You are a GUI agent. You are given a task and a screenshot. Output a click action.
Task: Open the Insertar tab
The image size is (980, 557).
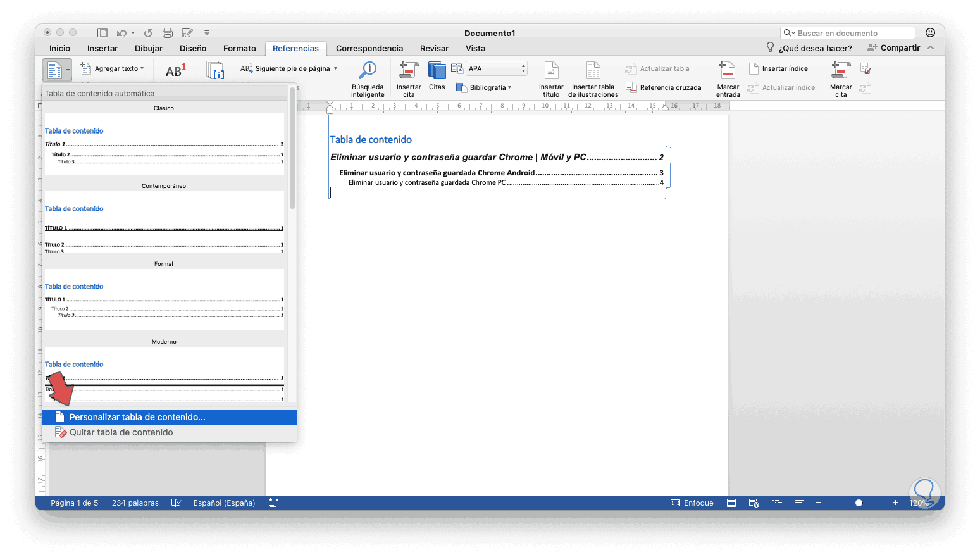(x=102, y=48)
